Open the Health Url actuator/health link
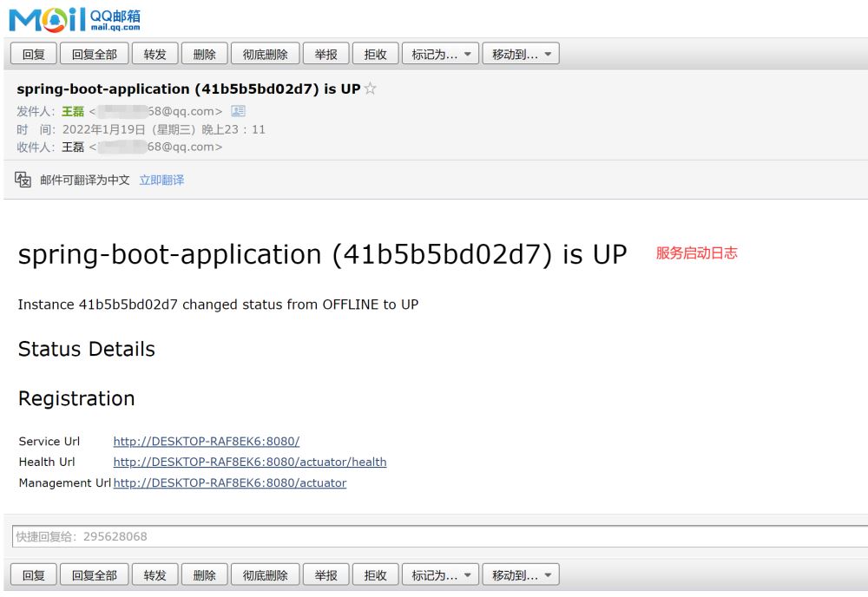 tap(250, 462)
